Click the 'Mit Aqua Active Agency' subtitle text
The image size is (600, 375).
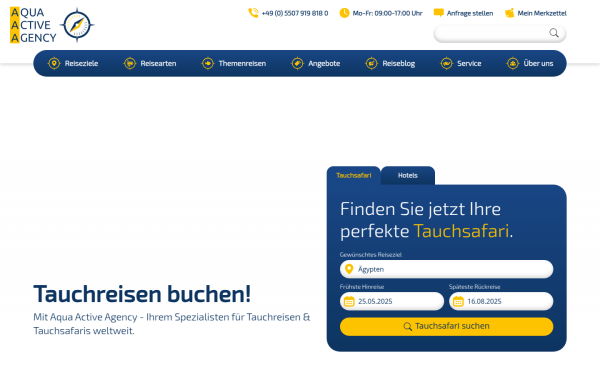pyautogui.click(x=171, y=324)
